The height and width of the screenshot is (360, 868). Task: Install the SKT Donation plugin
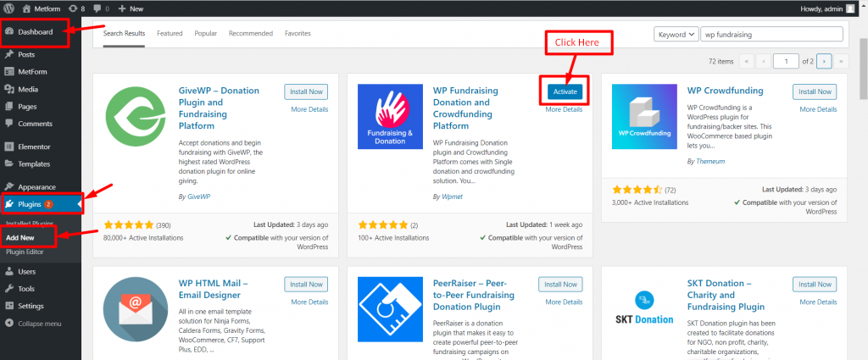click(815, 285)
